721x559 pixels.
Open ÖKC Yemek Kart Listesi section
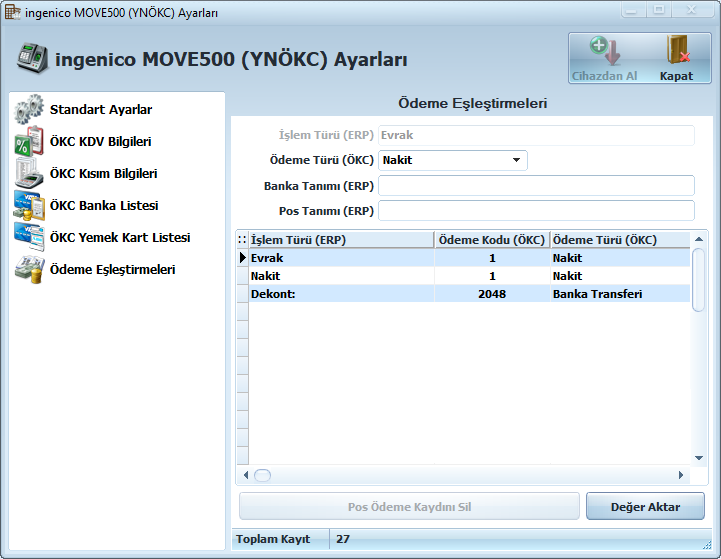point(120,237)
